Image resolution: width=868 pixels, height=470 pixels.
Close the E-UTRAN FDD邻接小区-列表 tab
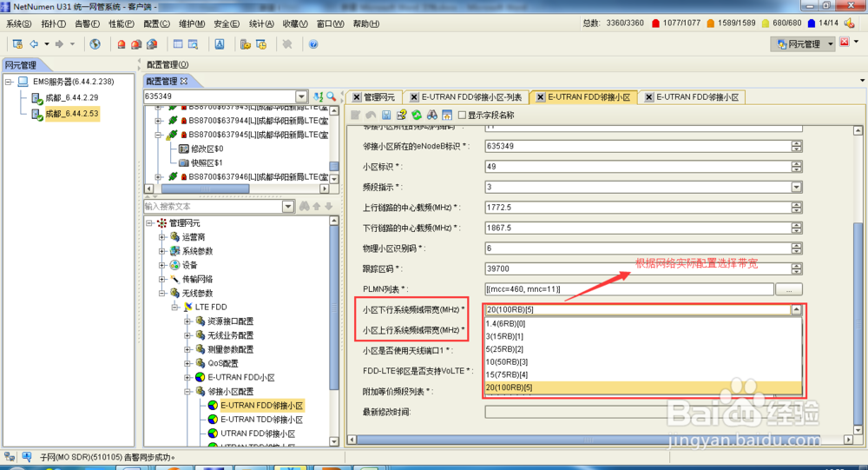click(x=414, y=97)
